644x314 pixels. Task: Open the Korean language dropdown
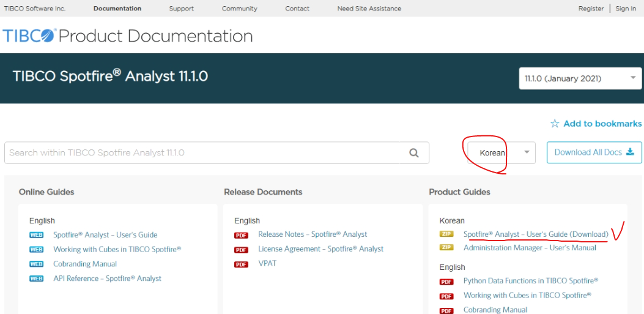point(502,152)
